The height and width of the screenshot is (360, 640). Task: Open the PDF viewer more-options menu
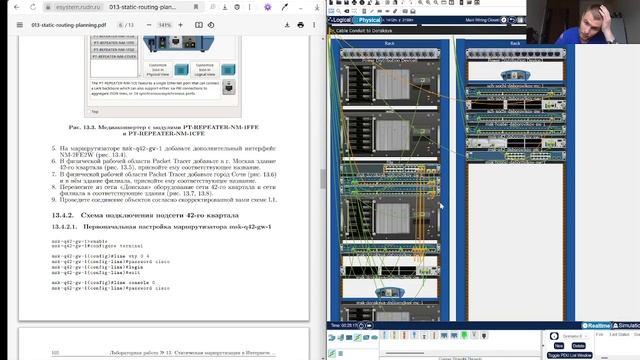pos(314,25)
